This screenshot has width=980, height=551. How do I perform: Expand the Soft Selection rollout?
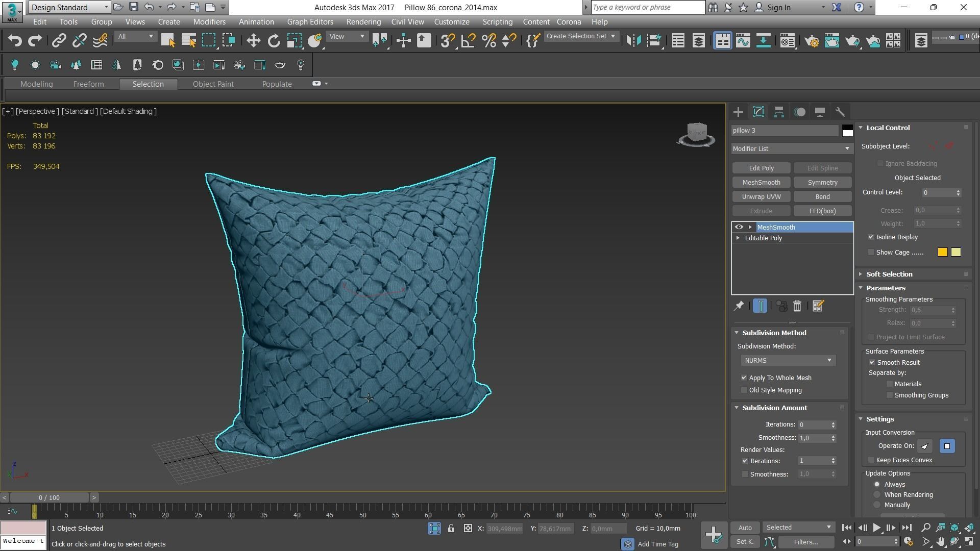tap(889, 274)
